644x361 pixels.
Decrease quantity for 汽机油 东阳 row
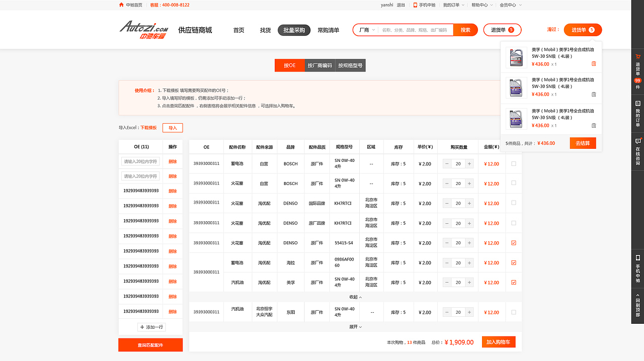pos(447,312)
